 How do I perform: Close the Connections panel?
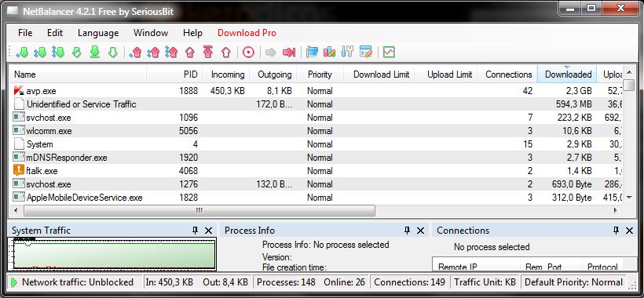point(629,231)
